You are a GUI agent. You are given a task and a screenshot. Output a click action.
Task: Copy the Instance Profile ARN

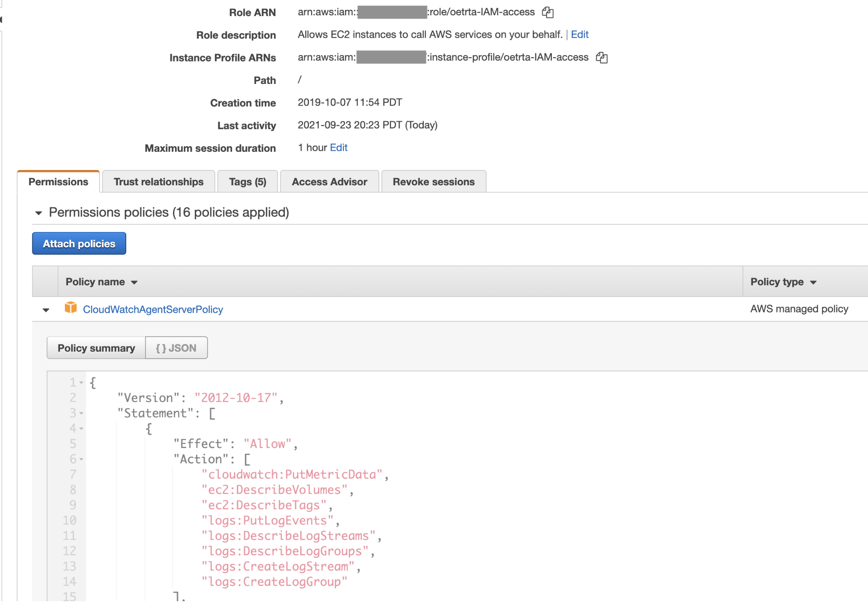tap(601, 57)
